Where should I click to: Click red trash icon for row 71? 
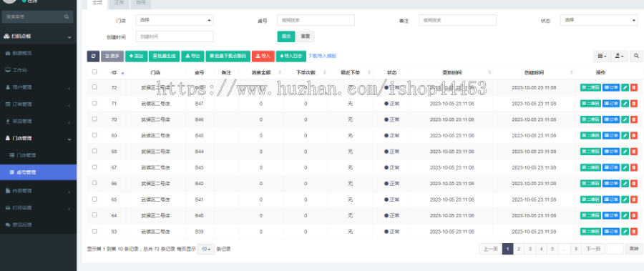[x=634, y=104]
